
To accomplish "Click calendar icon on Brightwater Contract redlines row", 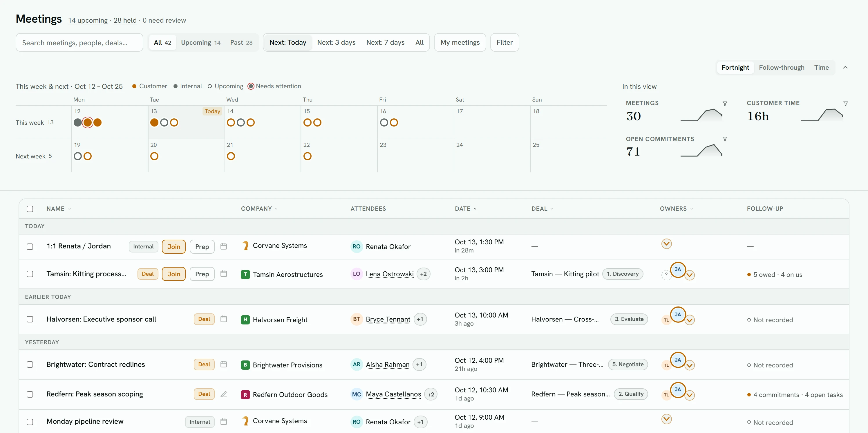I will click(x=223, y=364).
